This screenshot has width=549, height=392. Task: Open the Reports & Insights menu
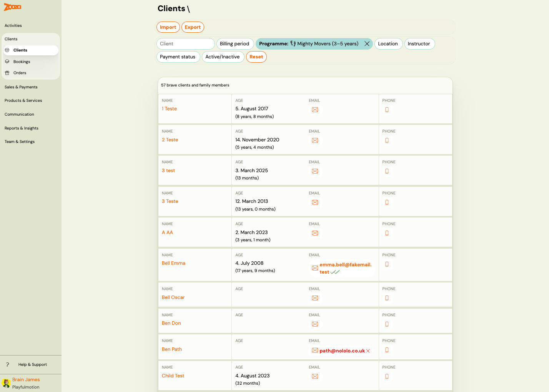[x=21, y=128]
